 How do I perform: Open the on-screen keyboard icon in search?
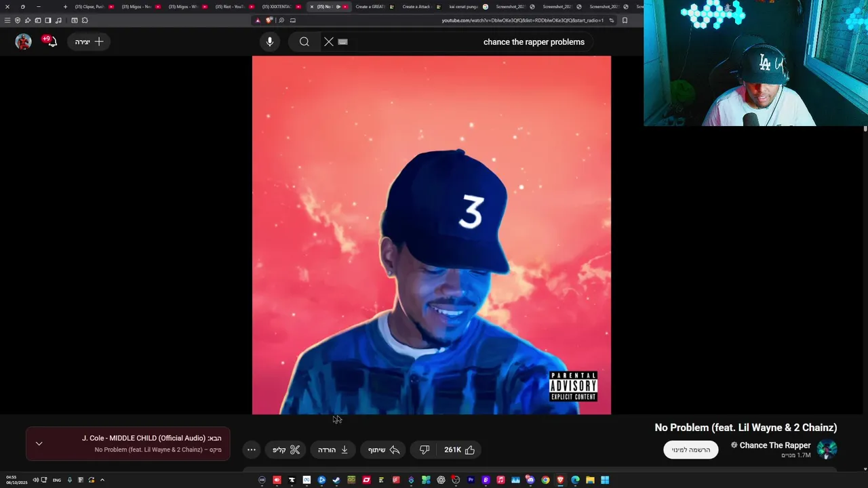(x=342, y=42)
